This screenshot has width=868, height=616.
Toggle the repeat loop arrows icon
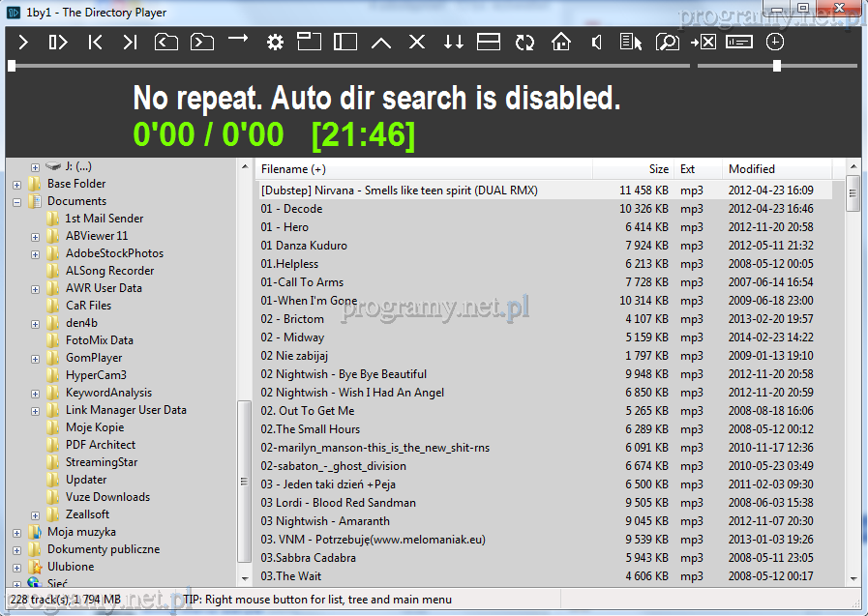pyautogui.click(x=524, y=42)
